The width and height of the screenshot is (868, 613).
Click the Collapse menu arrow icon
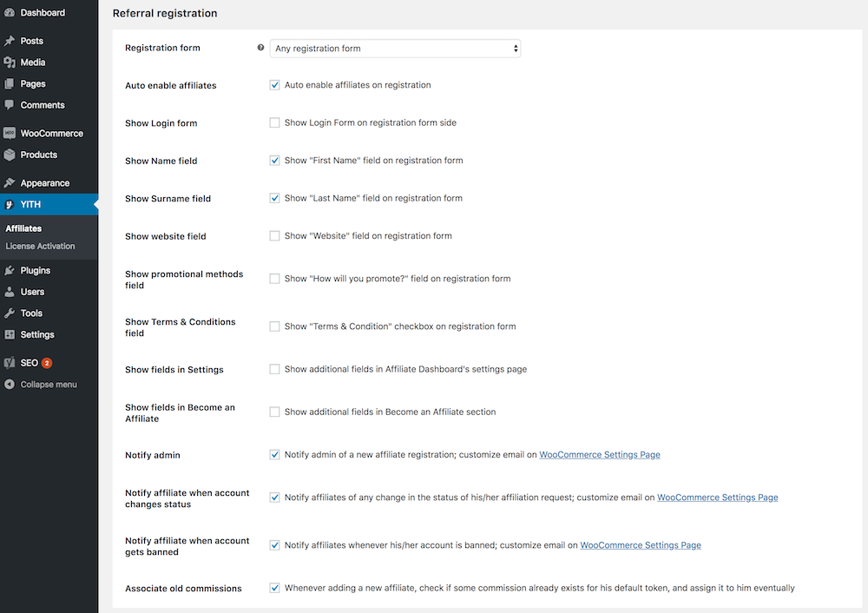click(10, 385)
